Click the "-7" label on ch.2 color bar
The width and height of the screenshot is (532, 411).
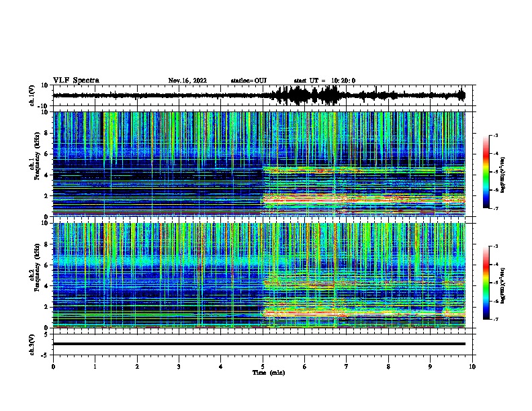pyautogui.click(x=496, y=319)
